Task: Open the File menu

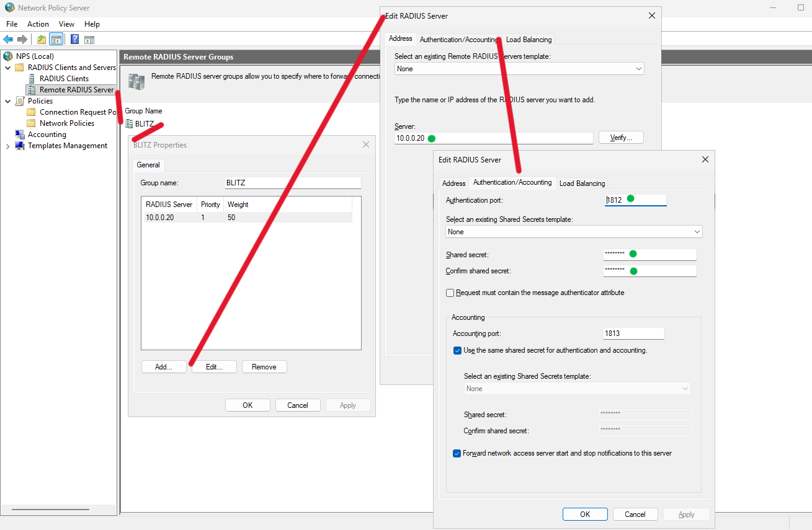Action: coord(12,24)
